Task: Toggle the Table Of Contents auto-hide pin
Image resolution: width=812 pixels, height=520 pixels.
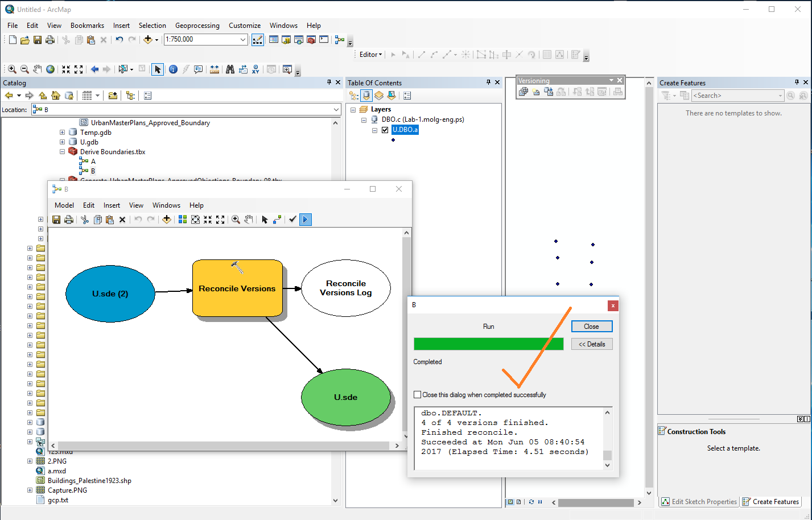Action: [x=488, y=82]
